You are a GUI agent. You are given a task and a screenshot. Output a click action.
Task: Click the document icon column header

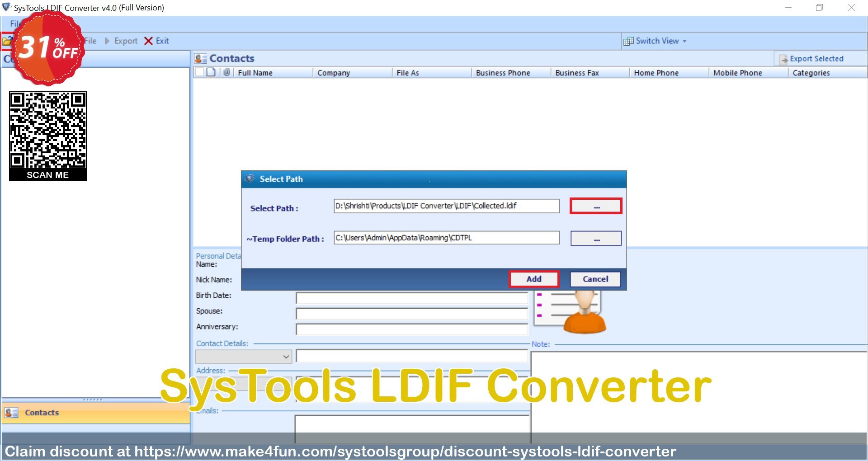(x=211, y=72)
